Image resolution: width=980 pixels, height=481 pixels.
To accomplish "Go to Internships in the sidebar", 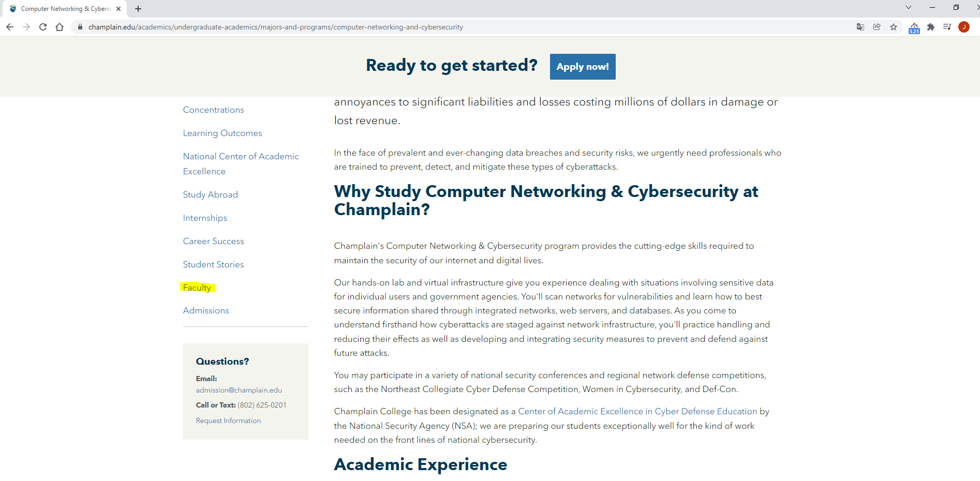I will point(205,218).
